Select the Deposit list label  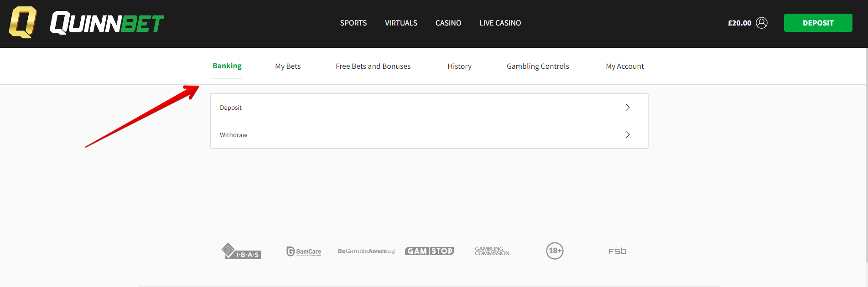pyautogui.click(x=231, y=108)
